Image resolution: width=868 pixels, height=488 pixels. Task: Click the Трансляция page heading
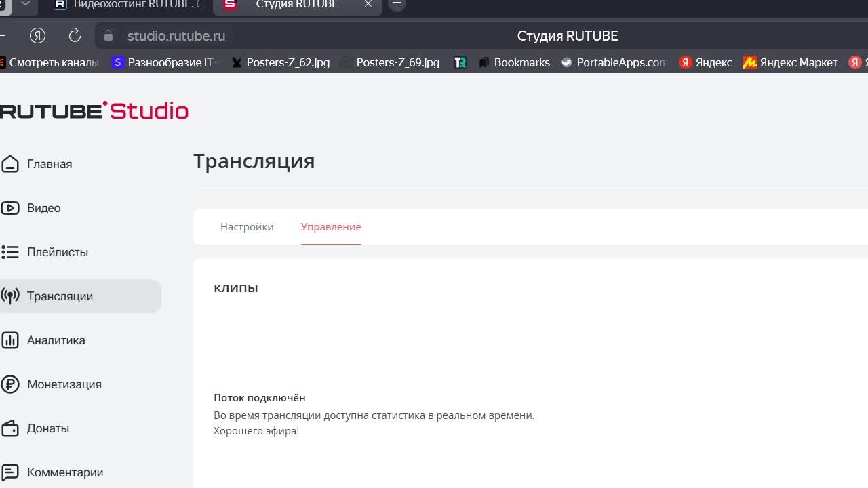tap(254, 161)
